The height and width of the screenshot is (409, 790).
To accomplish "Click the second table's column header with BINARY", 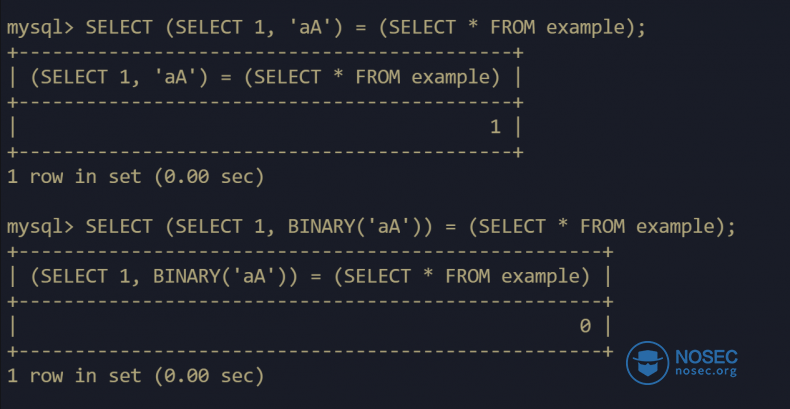I will (x=310, y=276).
